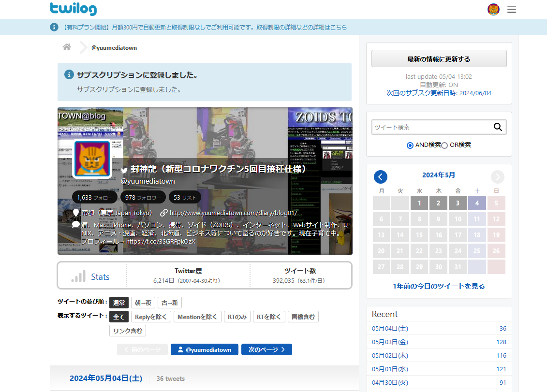Select the AND検索 radio button
The height and width of the screenshot is (392, 547).
(410, 144)
